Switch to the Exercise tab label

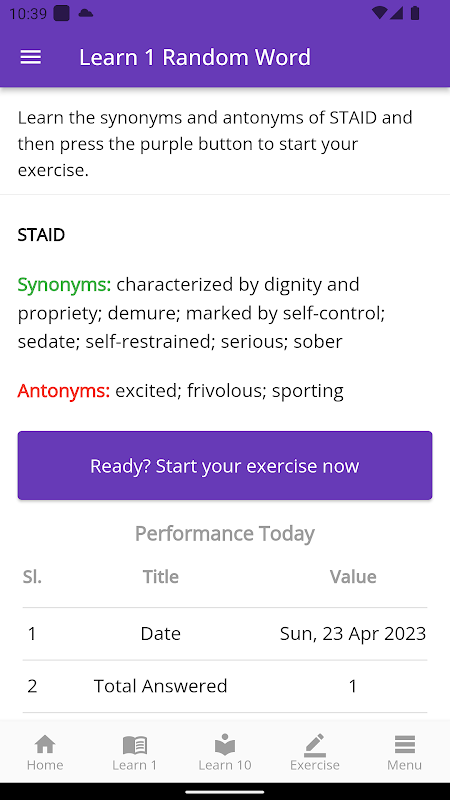315,765
